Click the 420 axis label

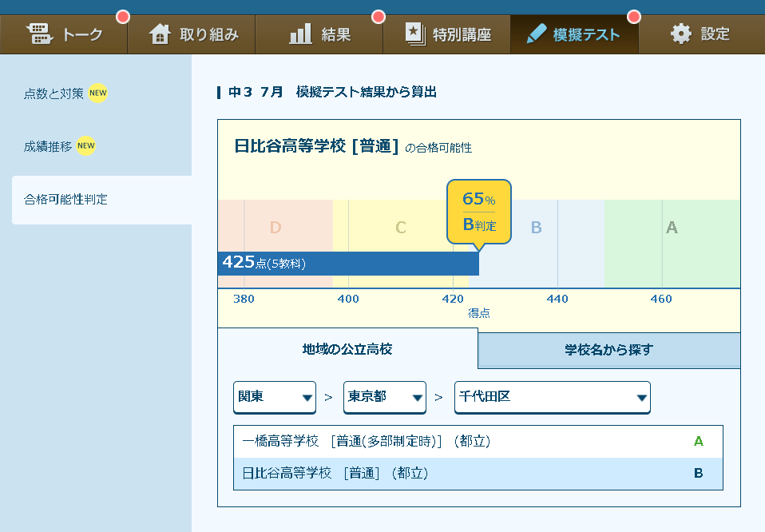[453, 299]
